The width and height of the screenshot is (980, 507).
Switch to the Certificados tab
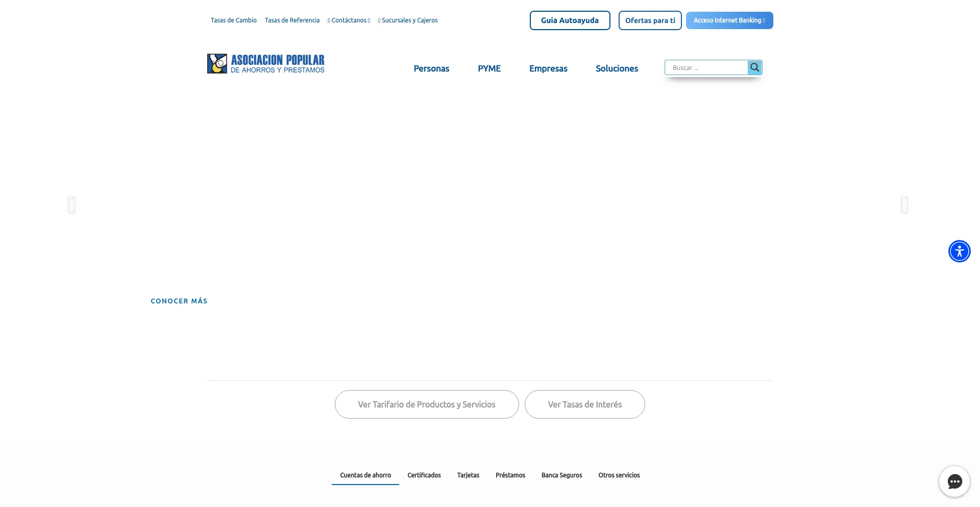tap(424, 475)
